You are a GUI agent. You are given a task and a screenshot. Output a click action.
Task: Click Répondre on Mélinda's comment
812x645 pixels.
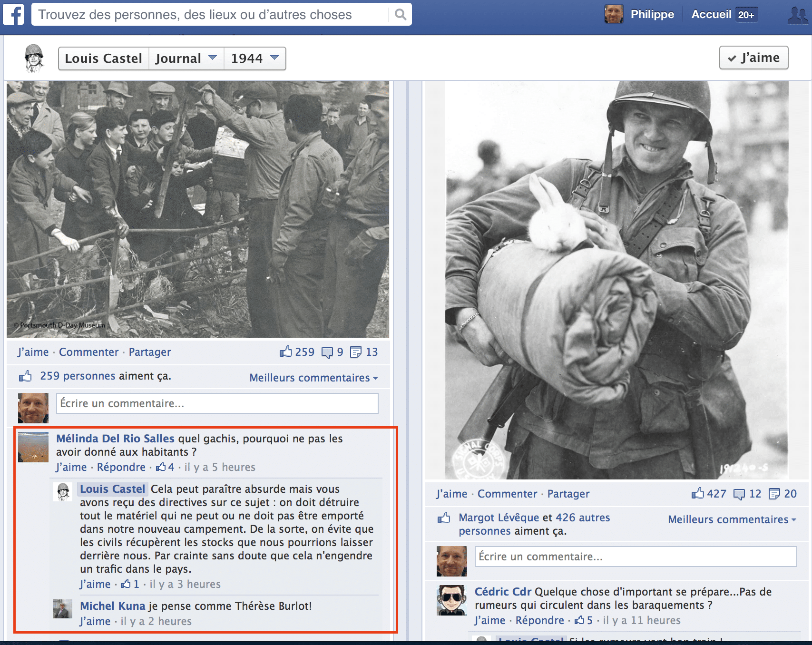point(121,467)
